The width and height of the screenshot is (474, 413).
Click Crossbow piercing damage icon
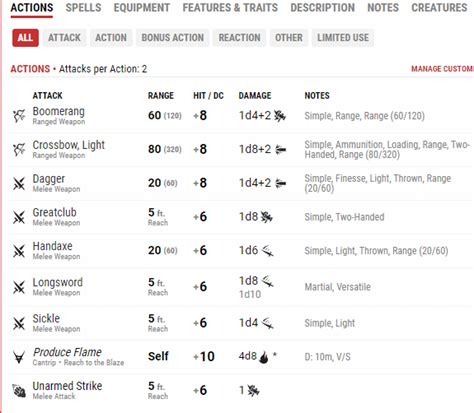click(x=281, y=150)
